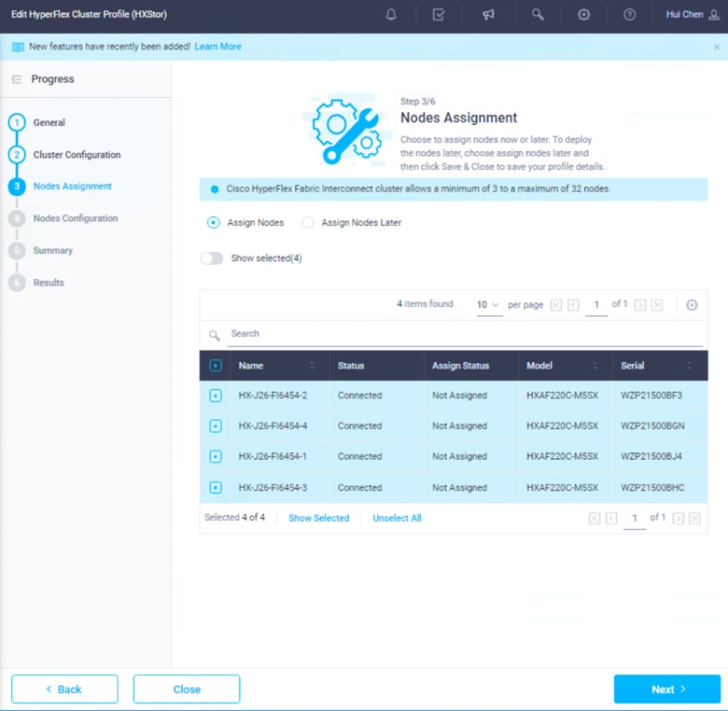Click the Back button
Viewport: 728px width, 711px height.
[x=64, y=690]
